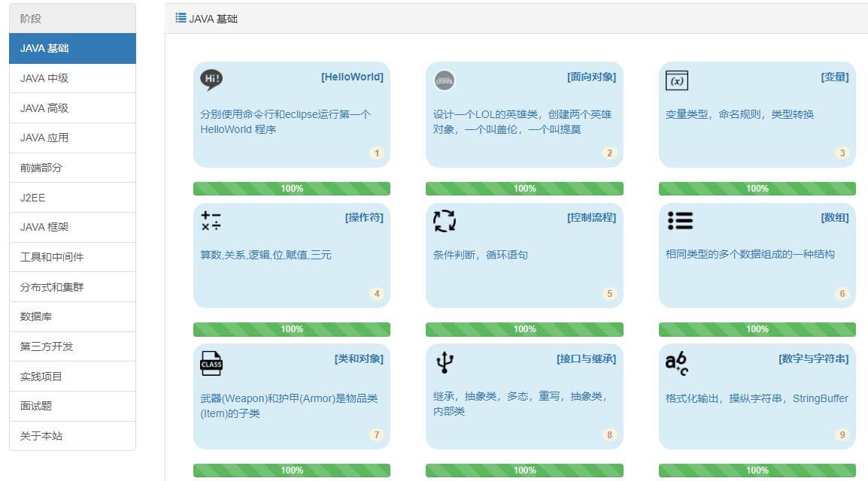Click number badge 9 on 数字与字符串 card
This screenshot has width=868, height=481.
tap(842, 435)
